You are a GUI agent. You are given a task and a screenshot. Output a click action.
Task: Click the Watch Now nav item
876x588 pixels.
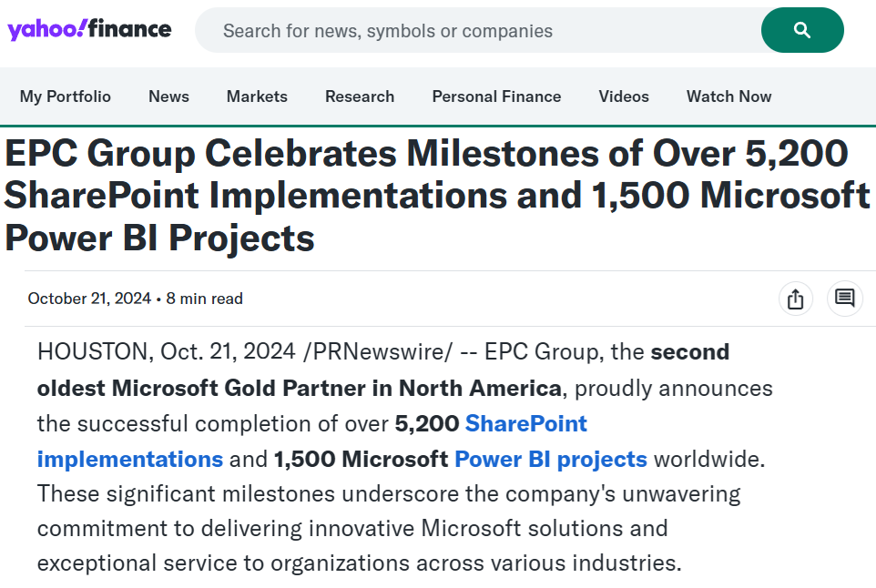(x=728, y=96)
